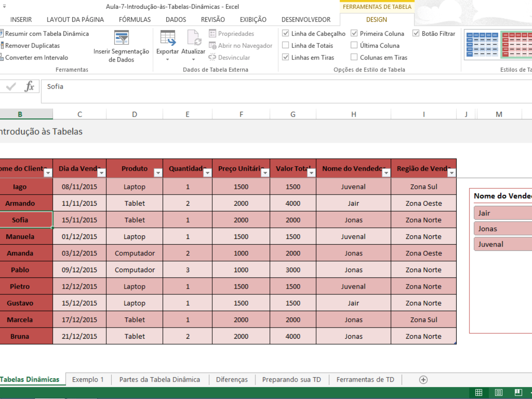Click the Exportar table icon
Viewport: 532px width, 399px height.
(x=168, y=39)
